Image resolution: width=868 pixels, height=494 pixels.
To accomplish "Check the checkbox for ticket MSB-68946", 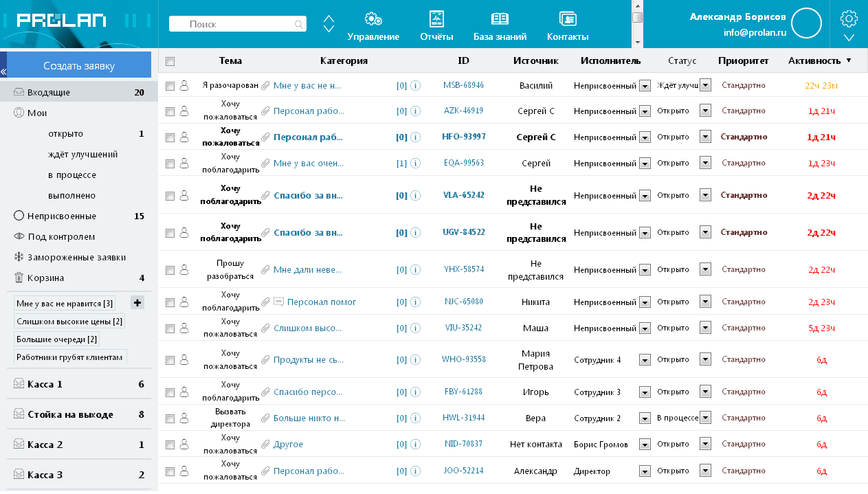I will click(x=170, y=86).
